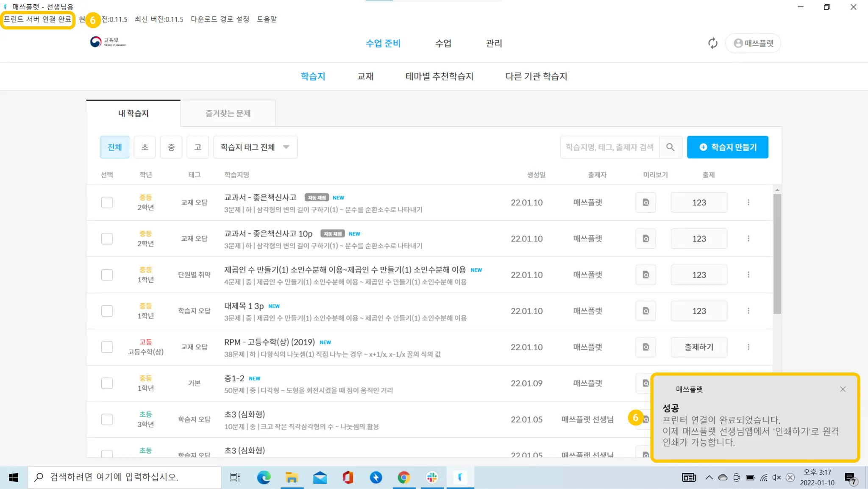Open the 매쓰플랫 account menu
Screen dimensions: 868x489
[753, 43]
